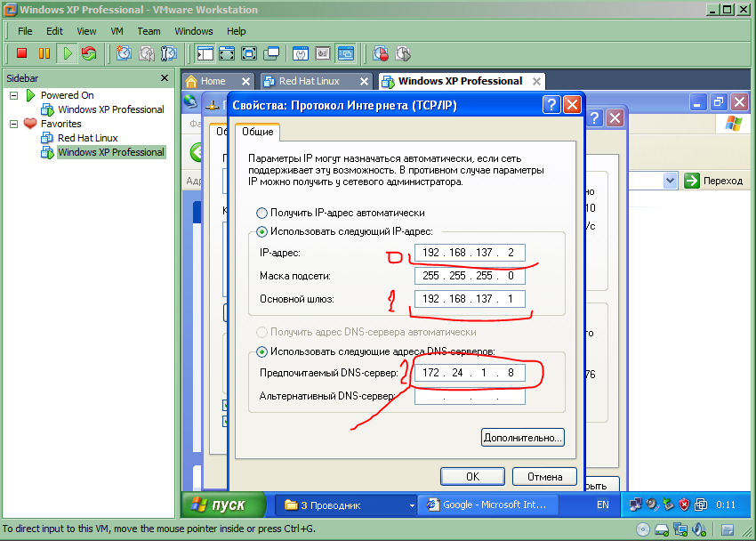Click the network connection computers tray icon
The width and height of the screenshot is (756, 541).
(635, 505)
